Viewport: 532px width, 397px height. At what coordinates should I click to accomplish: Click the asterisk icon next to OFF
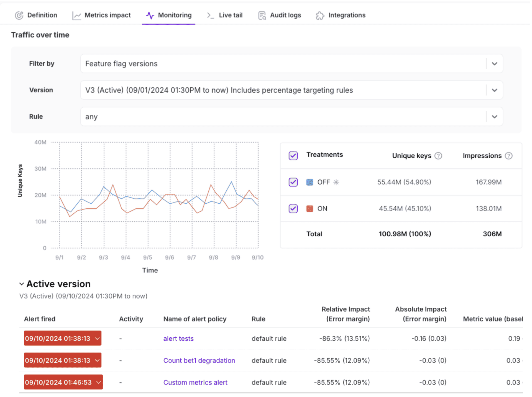(336, 182)
